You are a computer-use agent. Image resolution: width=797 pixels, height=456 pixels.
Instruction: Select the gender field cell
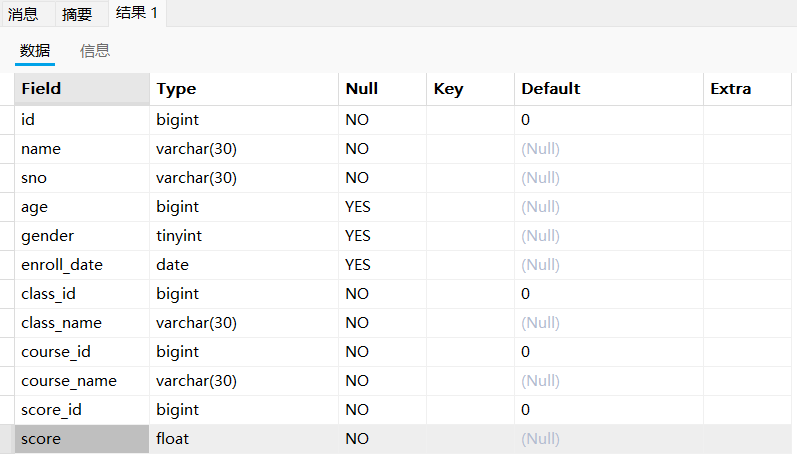(x=82, y=236)
